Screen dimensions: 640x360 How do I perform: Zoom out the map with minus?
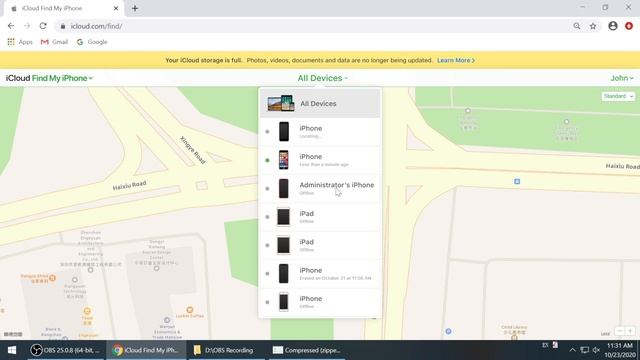coord(620,331)
